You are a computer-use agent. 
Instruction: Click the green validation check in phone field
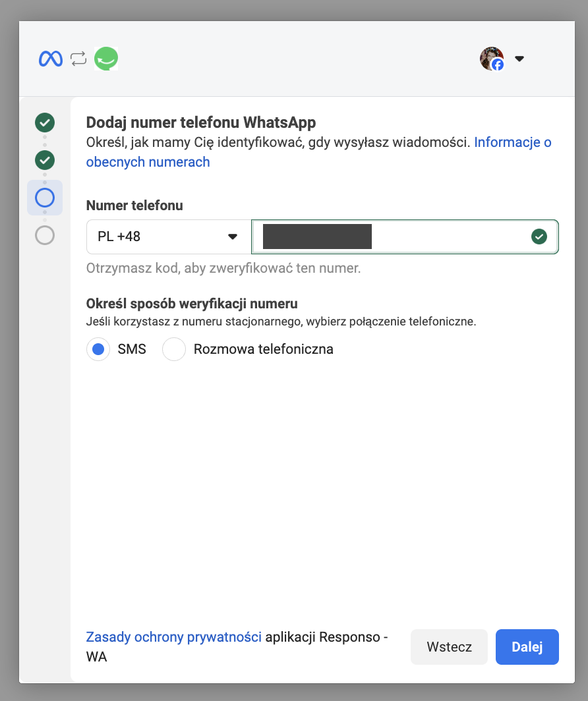pos(539,237)
